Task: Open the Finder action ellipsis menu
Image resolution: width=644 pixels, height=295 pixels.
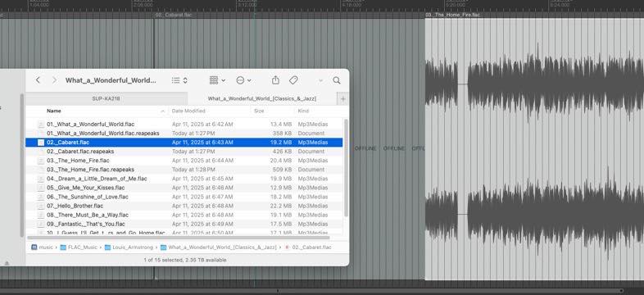Action: (243, 80)
